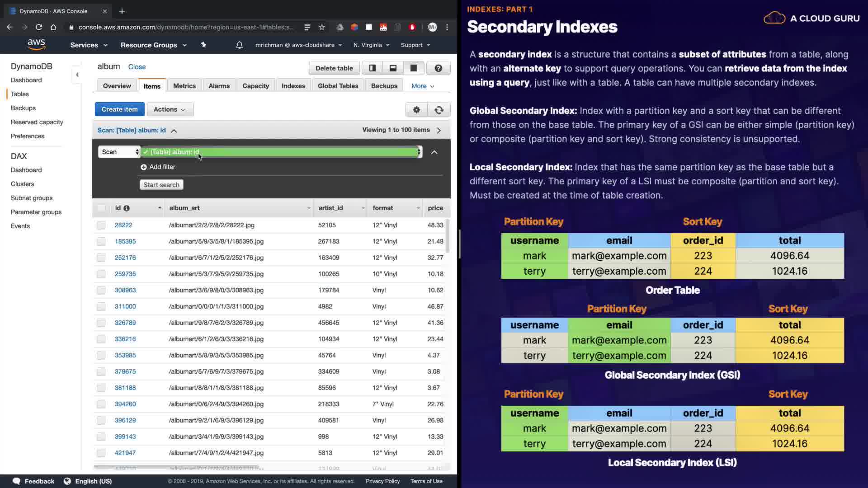This screenshot has width=868, height=488.
Task: Click the items table vertical scrollbar
Action: coord(448,236)
